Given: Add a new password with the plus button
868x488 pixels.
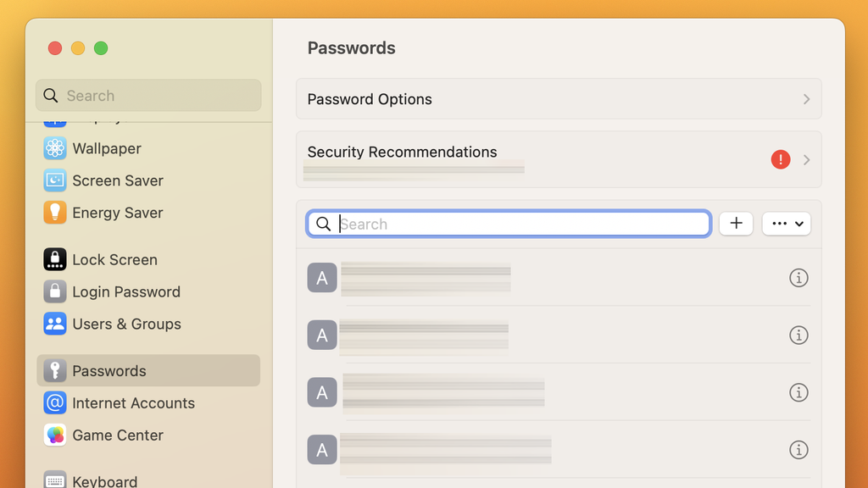Looking at the screenshot, I should point(736,223).
